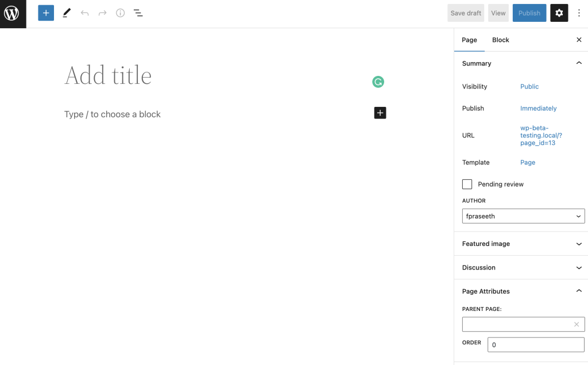Open the Public visibility link
This screenshot has height=365, width=588.
[x=529, y=86]
